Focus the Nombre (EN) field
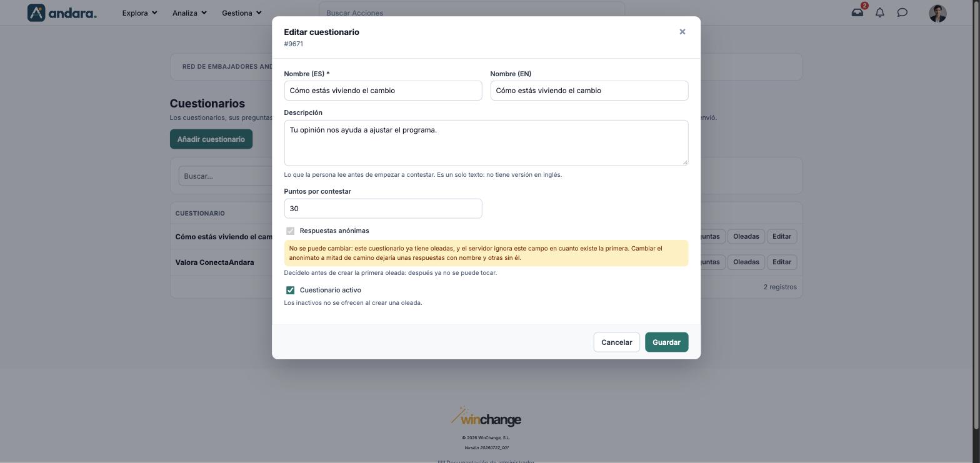Viewport: 980px width, 463px height. pos(589,91)
